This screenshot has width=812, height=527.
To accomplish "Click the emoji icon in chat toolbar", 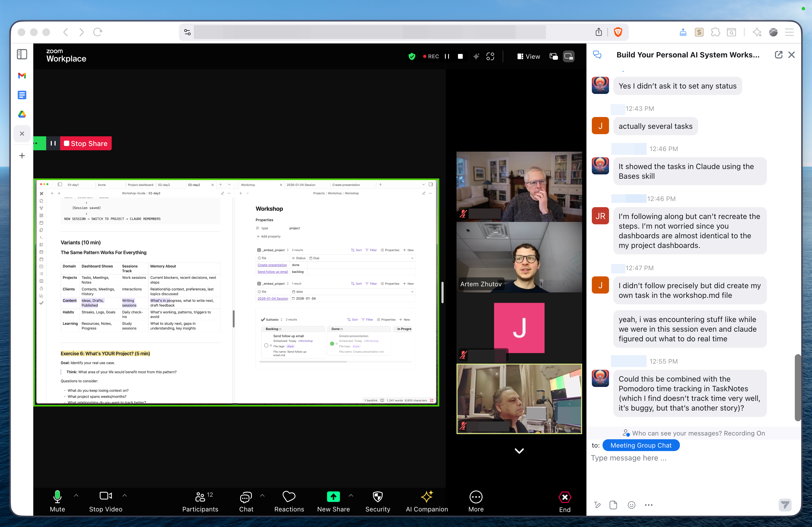I will coord(631,505).
